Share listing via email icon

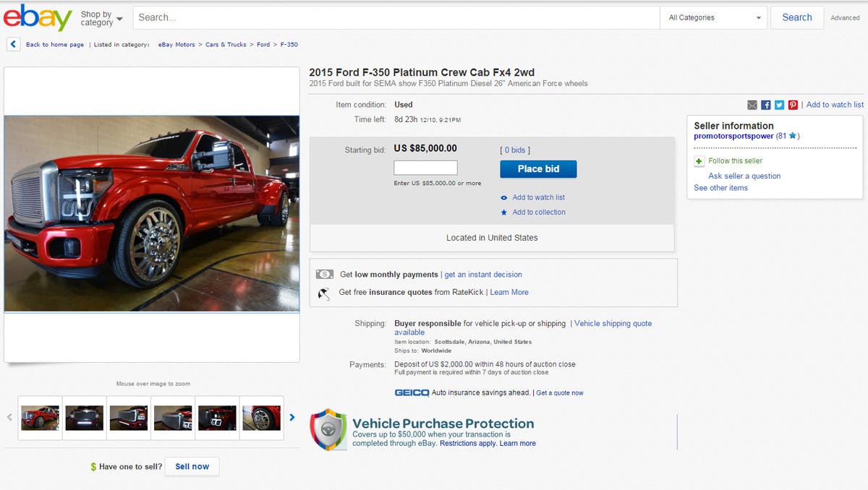(752, 105)
